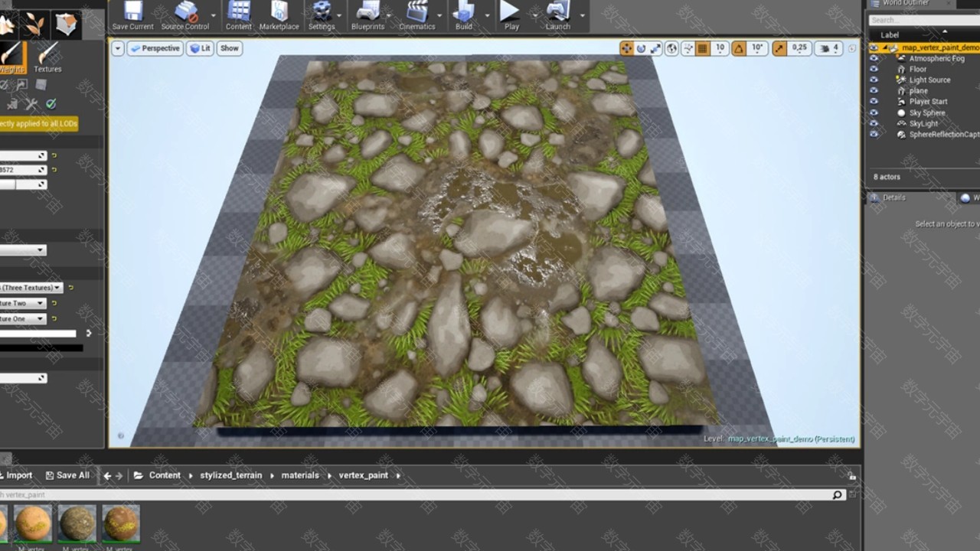Toggle SkyLight visibility eye
The width and height of the screenshot is (980, 551).
(x=874, y=123)
